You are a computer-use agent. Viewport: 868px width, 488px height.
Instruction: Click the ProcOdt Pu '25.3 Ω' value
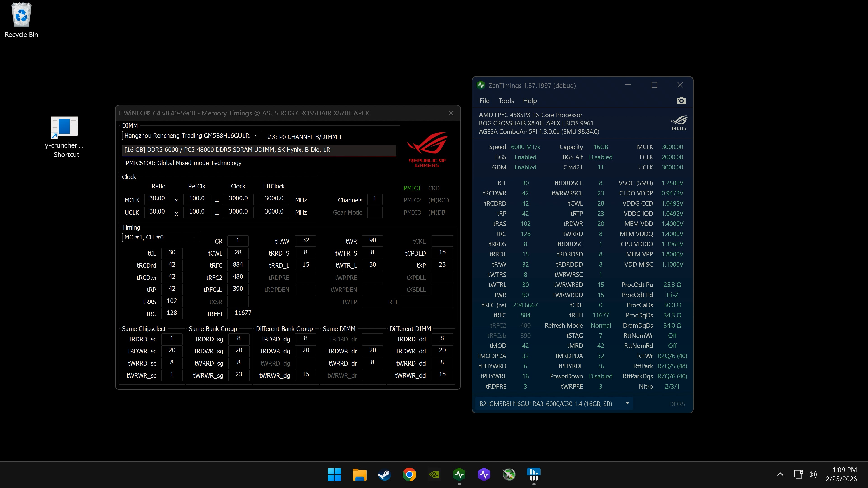[x=672, y=285]
